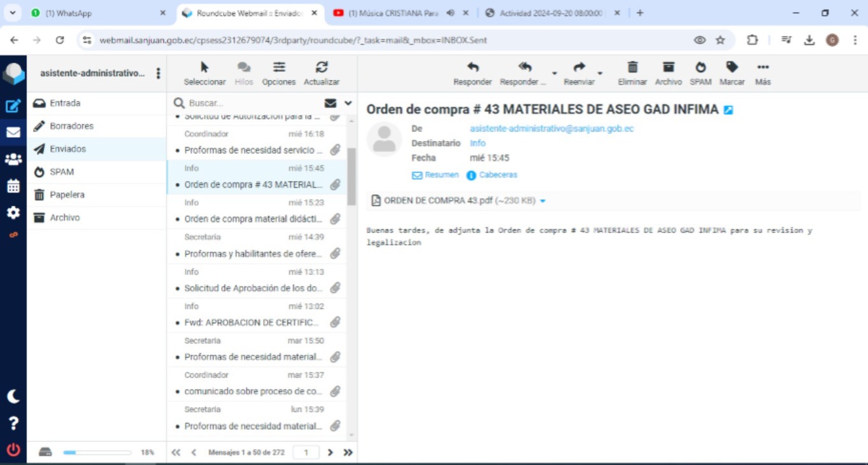The image size is (868, 465).
Task: Click the compose new message icon
Action: 13,106
